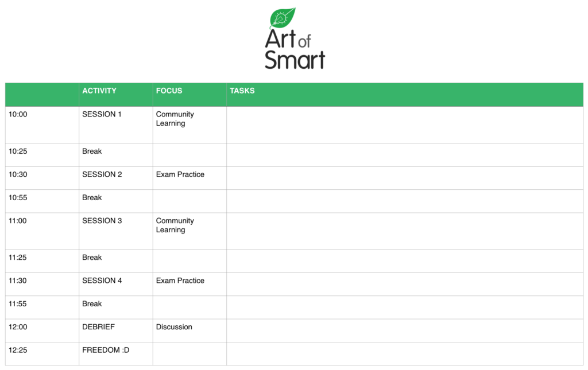Select Community Learning beside SESSION 3

coord(175,225)
